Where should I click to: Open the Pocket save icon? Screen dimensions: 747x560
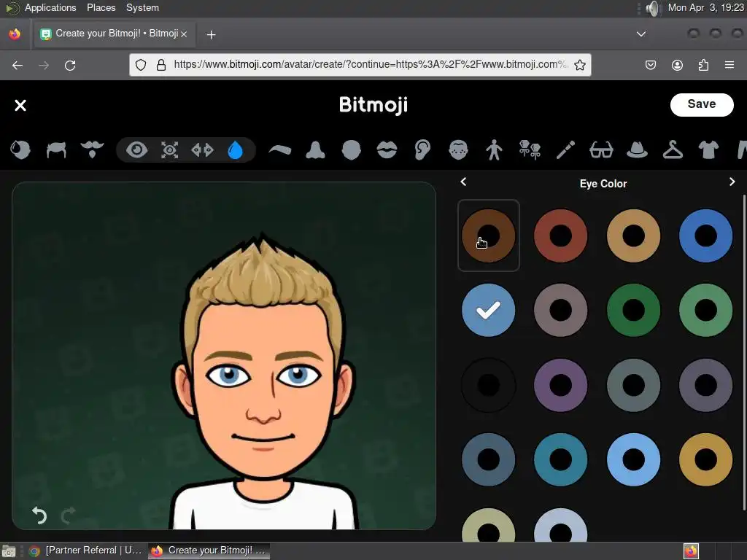pos(651,65)
